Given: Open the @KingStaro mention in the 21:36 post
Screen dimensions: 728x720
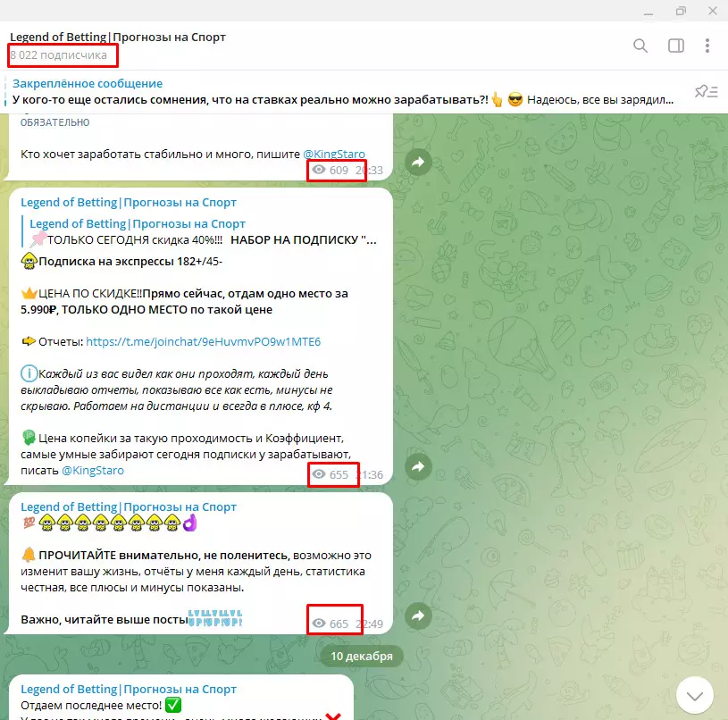Looking at the screenshot, I should point(93,471).
